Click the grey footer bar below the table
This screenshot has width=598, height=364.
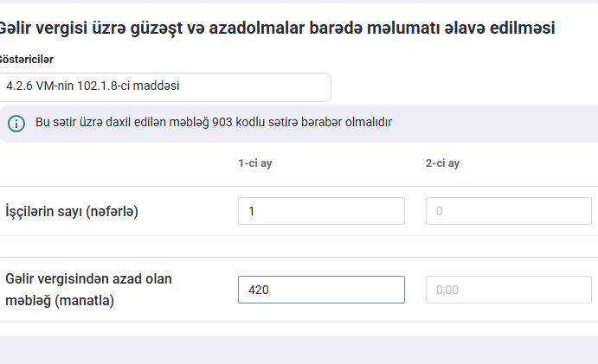tap(299, 349)
